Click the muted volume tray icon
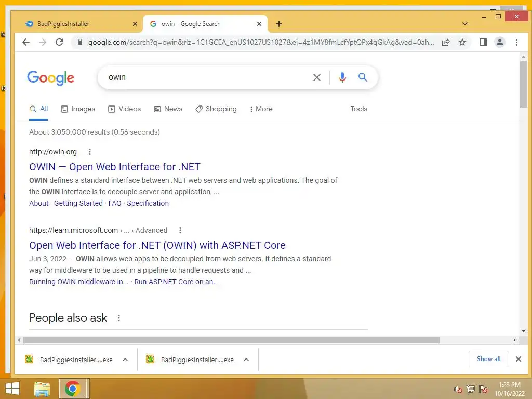532x399 pixels. (x=458, y=389)
